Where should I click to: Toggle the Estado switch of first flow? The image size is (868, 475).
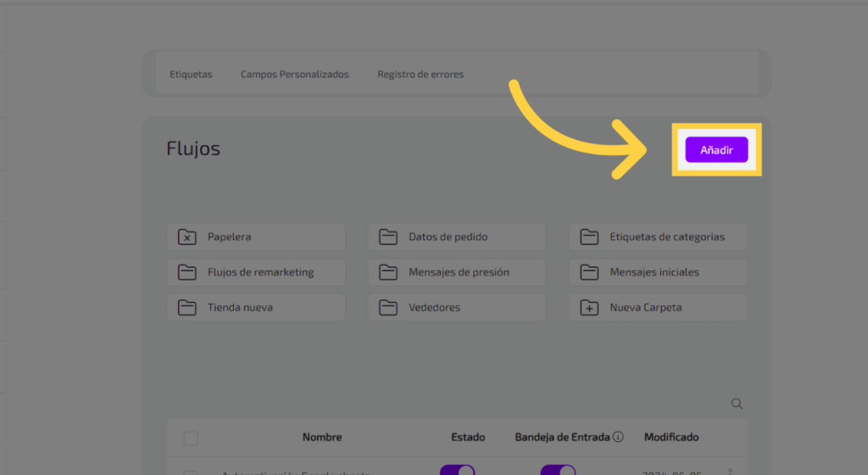coord(457,470)
